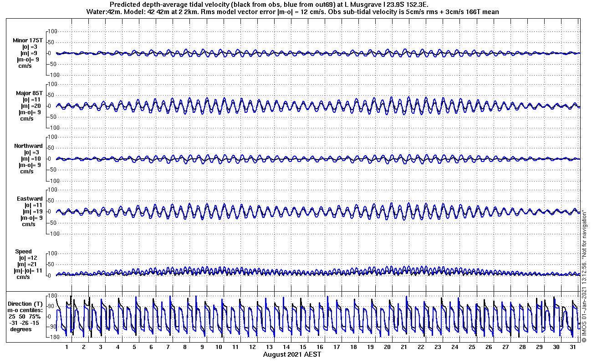Select the 'Minor 175T' panel label
The height and width of the screenshot is (364, 592).
click(28, 40)
